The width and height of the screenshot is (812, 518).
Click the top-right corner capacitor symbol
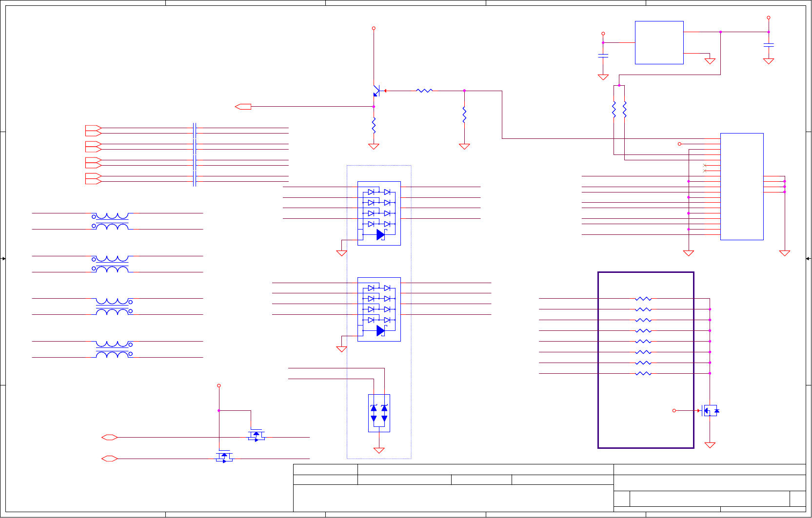(x=769, y=45)
